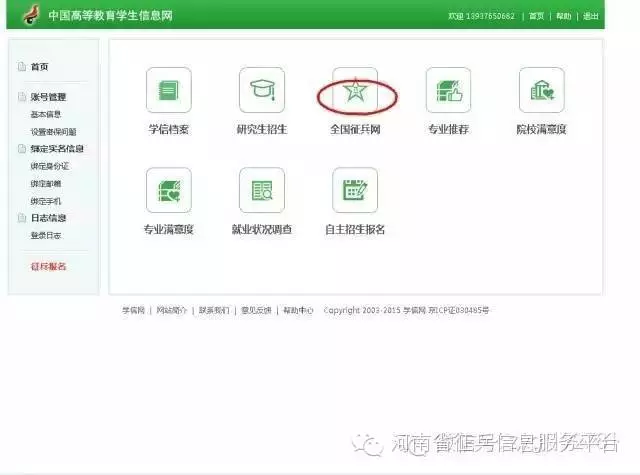Screen dimensions: 640x475
Task: Click the 自主招生报名 text label
Action: click(x=355, y=229)
